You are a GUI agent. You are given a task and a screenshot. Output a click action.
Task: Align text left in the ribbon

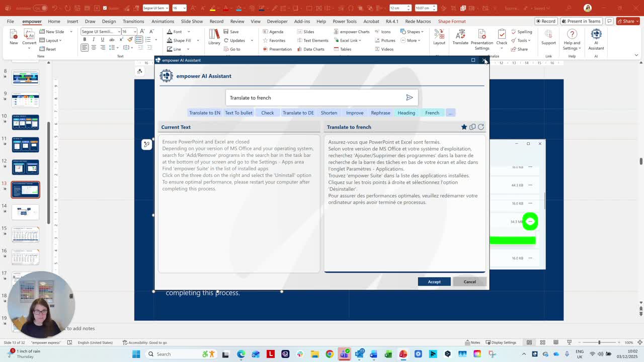(x=85, y=48)
